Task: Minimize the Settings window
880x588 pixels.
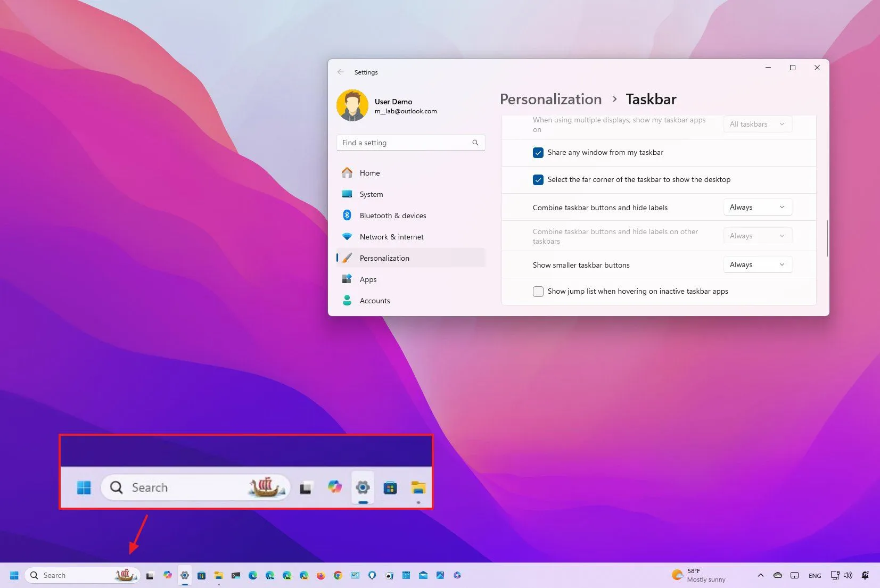Action: click(x=768, y=68)
